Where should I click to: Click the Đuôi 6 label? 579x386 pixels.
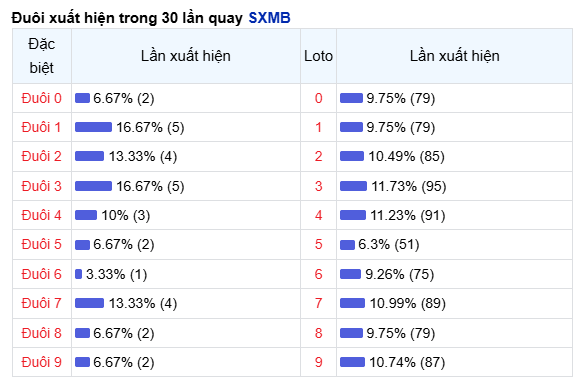pyautogui.click(x=41, y=274)
